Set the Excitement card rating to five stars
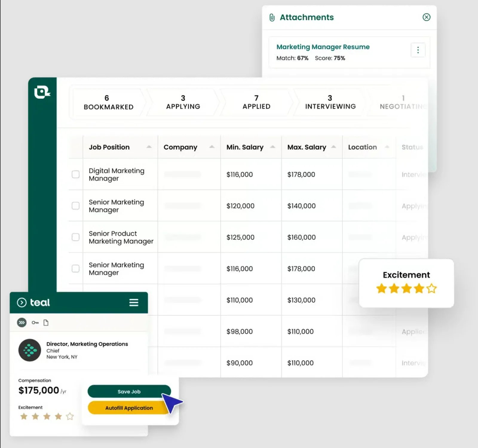 tap(431, 289)
